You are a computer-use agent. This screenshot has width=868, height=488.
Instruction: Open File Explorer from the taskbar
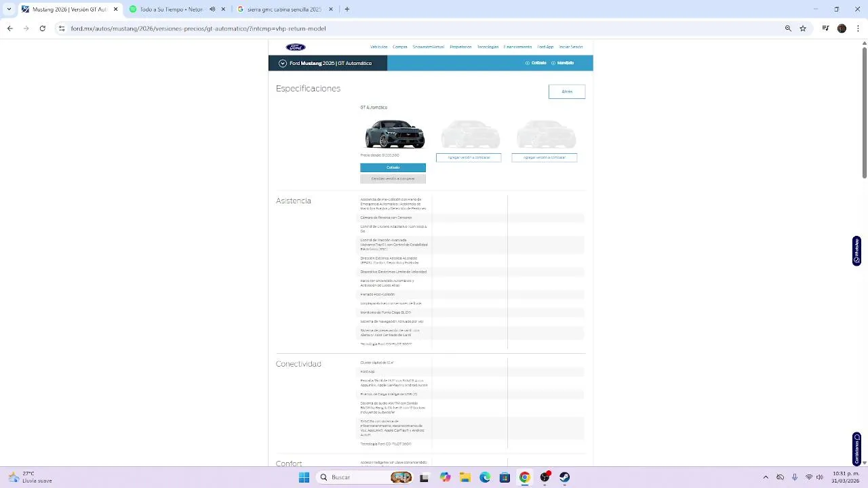pos(465,477)
